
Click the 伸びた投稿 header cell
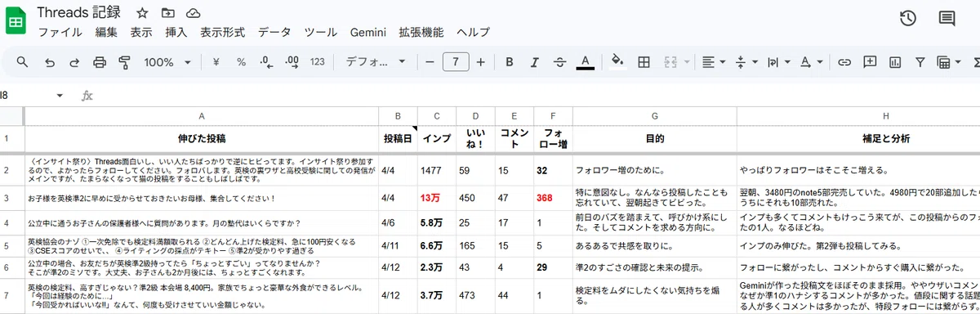202,139
